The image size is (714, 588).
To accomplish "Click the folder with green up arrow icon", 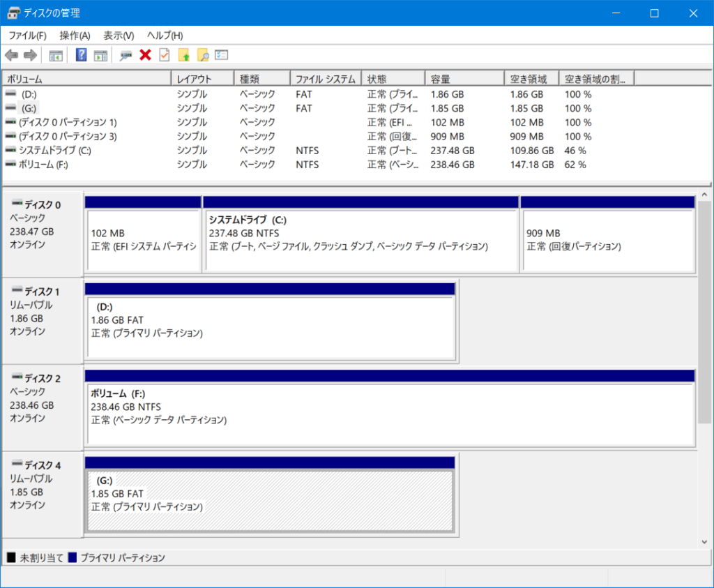I will tap(184, 55).
